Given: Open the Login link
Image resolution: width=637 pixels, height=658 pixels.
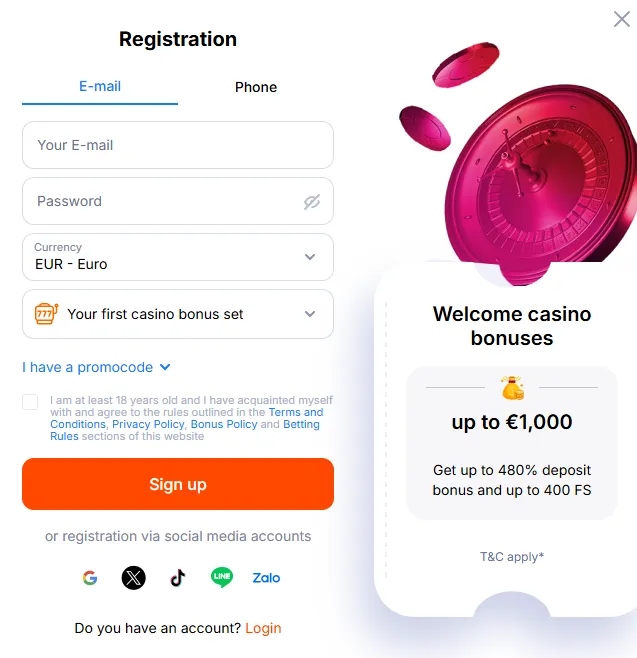Looking at the screenshot, I should pos(263,628).
